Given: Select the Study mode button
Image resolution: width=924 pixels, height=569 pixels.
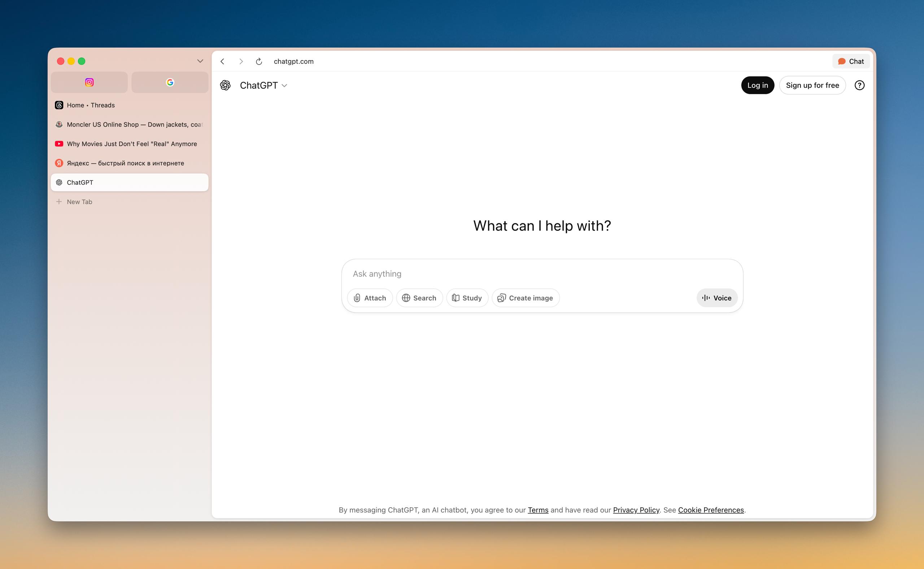Looking at the screenshot, I should [467, 298].
